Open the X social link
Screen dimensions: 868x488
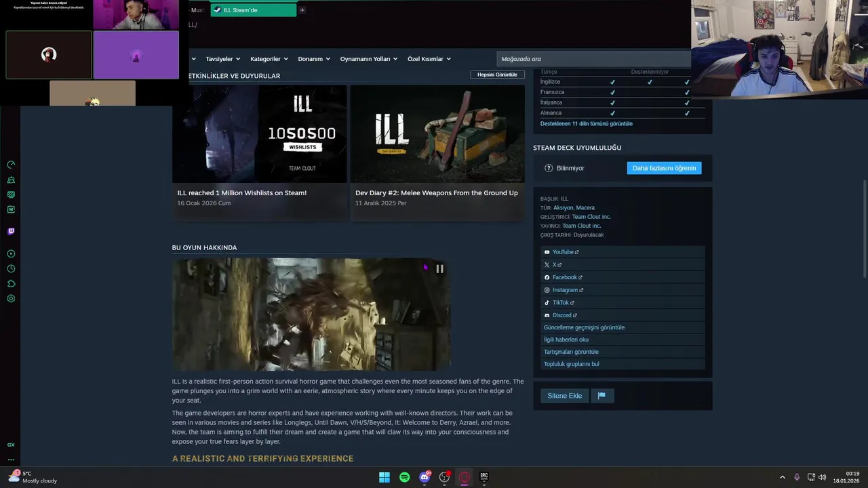point(555,265)
